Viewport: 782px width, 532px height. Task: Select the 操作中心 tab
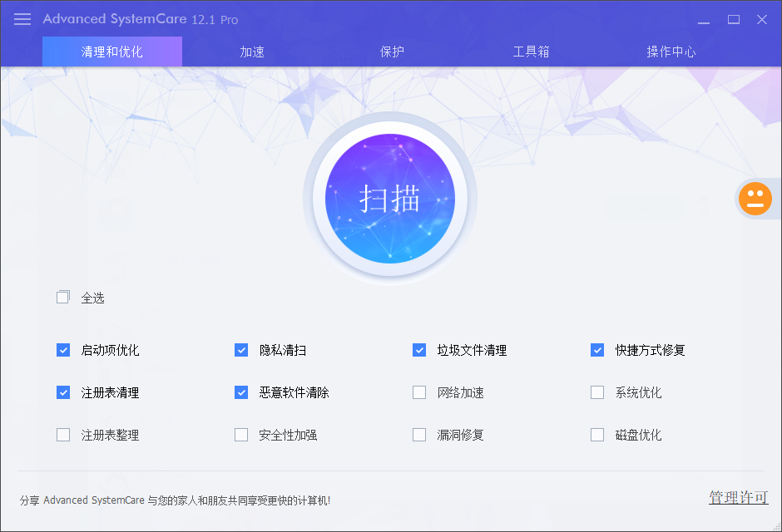(x=671, y=52)
